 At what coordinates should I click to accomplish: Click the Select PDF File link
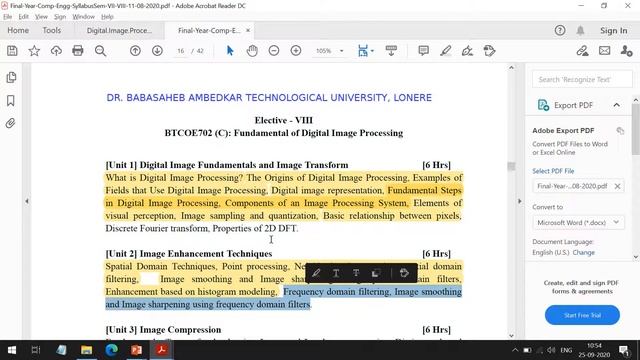tap(553, 171)
